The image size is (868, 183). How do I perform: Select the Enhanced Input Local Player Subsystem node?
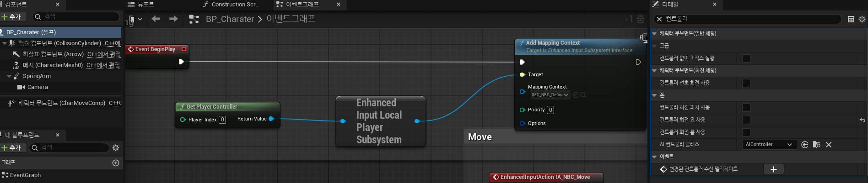pyautogui.click(x=381, y=121)
